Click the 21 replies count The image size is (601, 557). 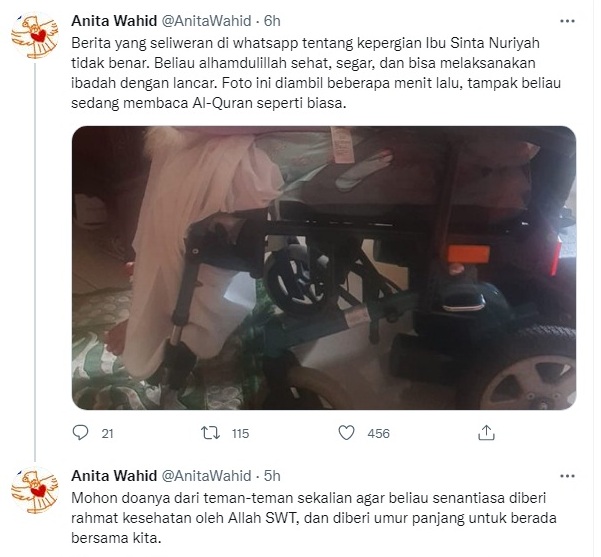(107, 434)
